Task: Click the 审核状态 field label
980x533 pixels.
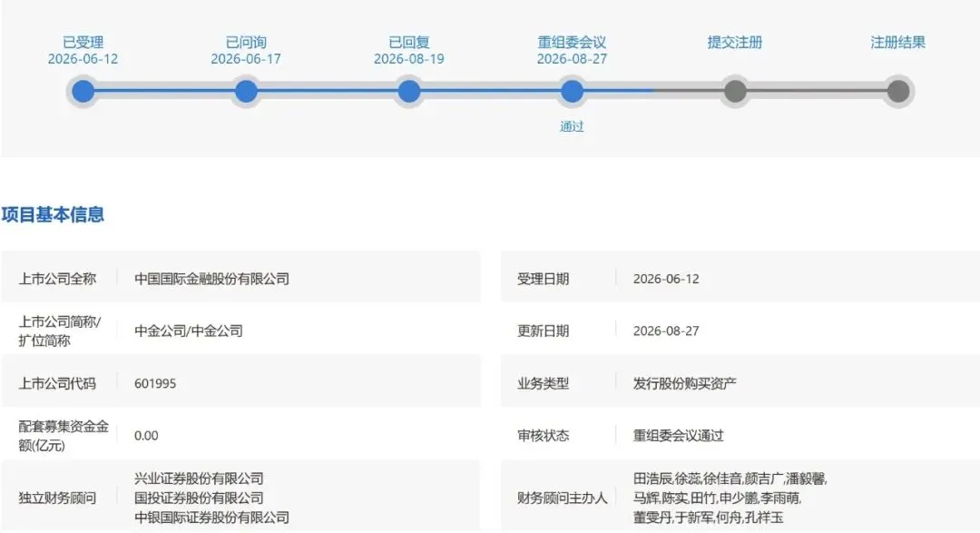Action: click(543, 436)
